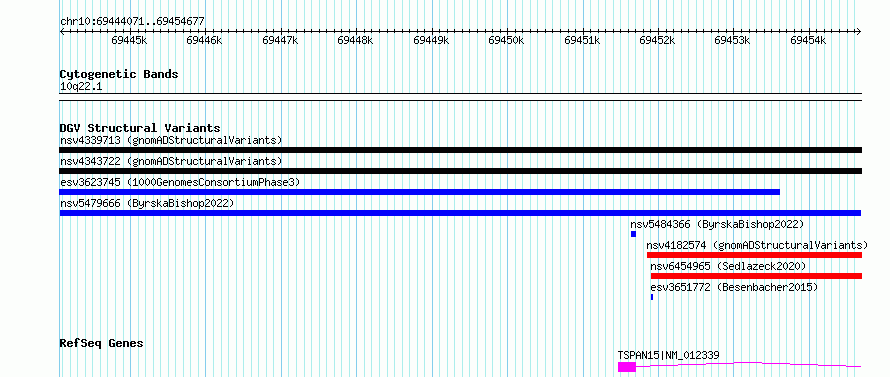The image size is (890, 377).
Task: Click the 69451k ruler tick label
Action: (582, 40)
